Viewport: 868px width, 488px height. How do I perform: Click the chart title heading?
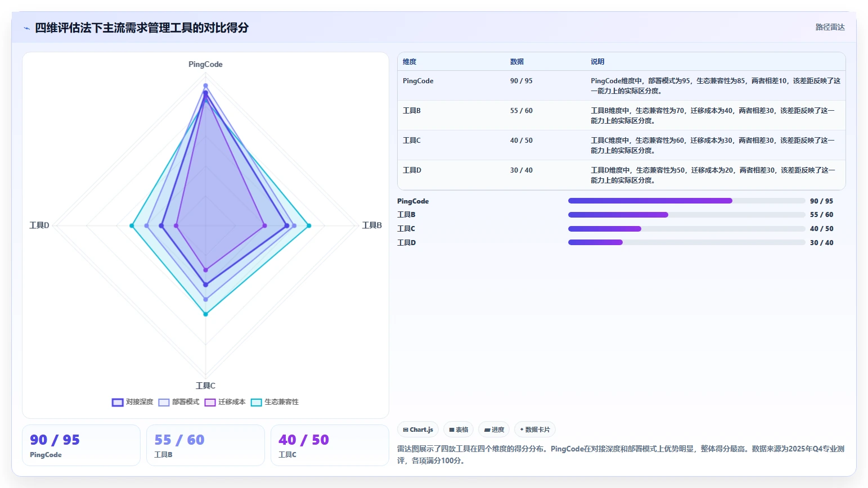click(x=142, y=28)
